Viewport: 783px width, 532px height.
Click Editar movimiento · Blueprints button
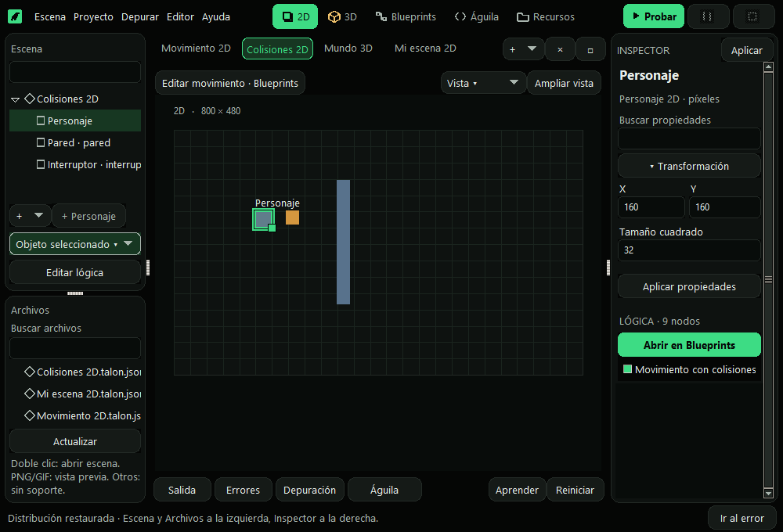pos(229,83)
